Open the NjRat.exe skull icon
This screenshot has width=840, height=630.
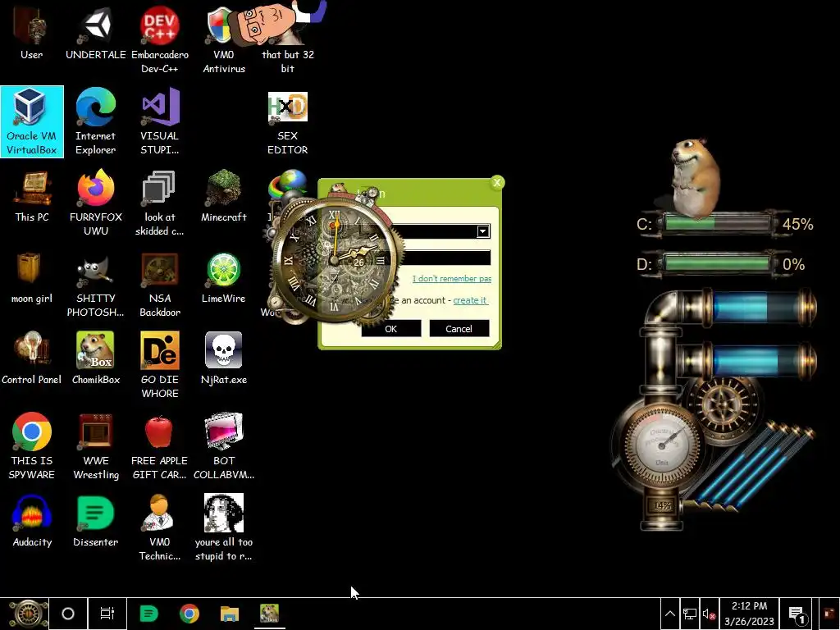click(x=223, y=358)
